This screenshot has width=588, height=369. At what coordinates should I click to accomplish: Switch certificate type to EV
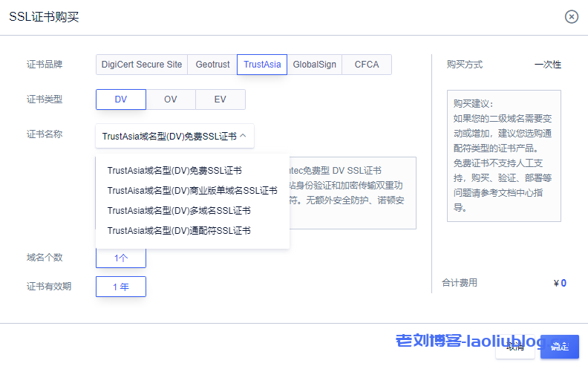(220, 99)
